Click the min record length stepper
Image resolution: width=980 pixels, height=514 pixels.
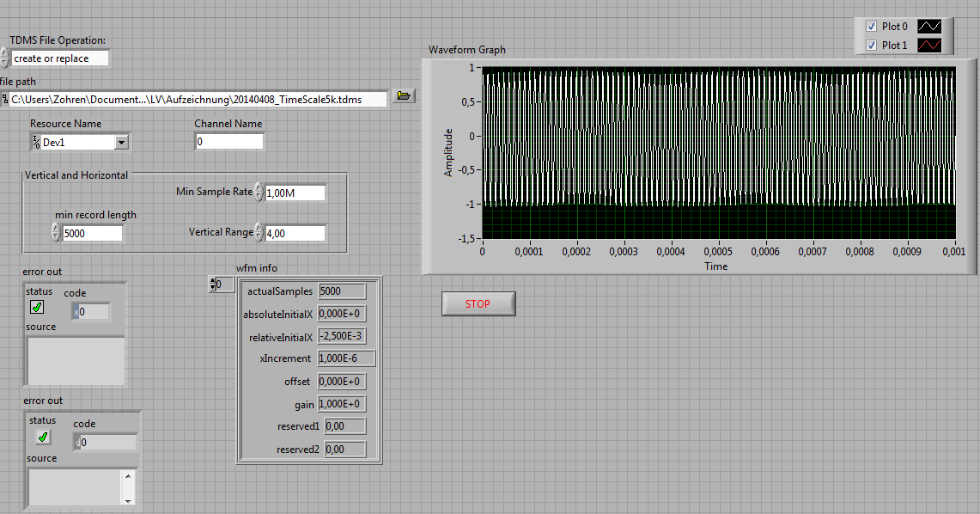[56, 233]
